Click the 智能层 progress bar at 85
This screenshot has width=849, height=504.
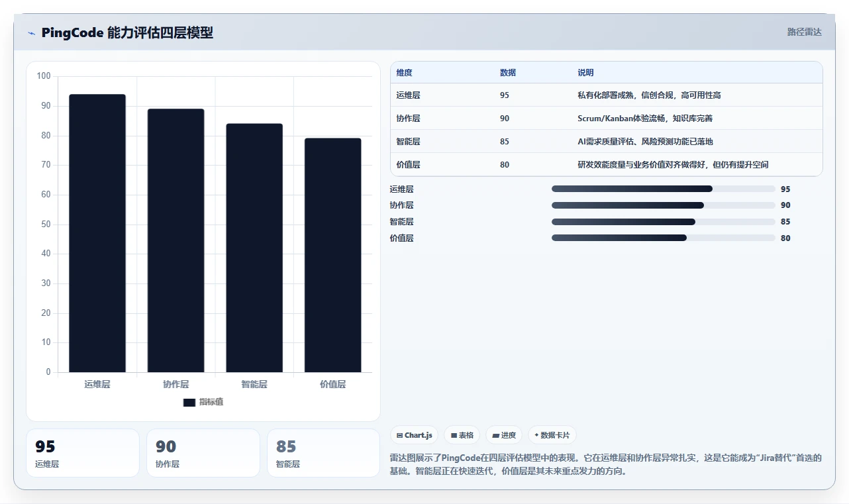(x=663, y=222)
